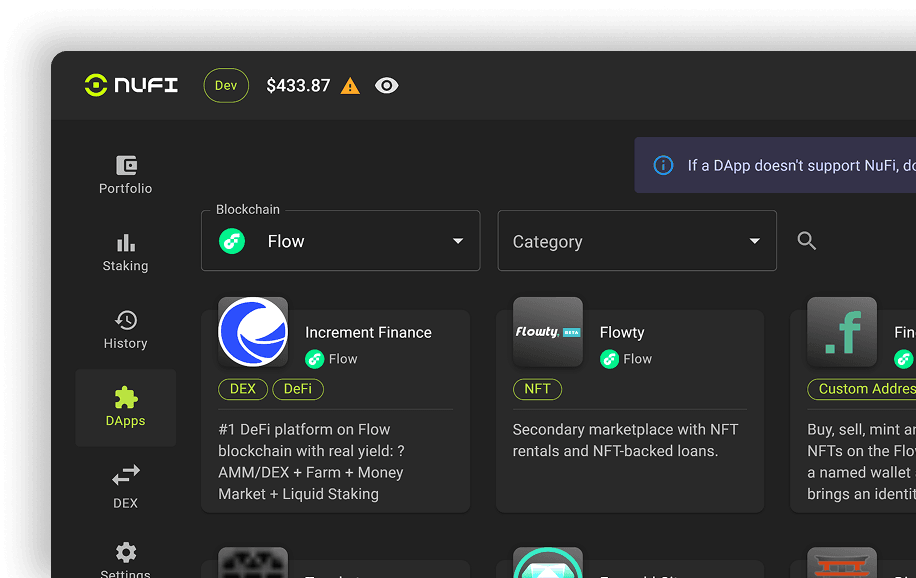Click the search magnifier icon
Image resolution: width=916 pixels, height=578 pixels.
pos(807,240)
